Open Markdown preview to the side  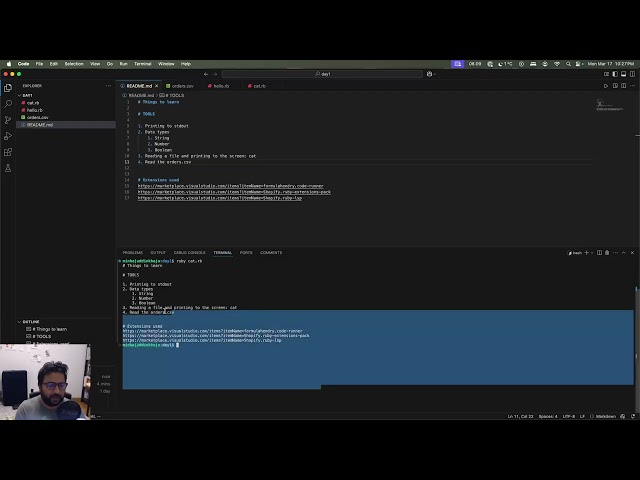point(615,86)
